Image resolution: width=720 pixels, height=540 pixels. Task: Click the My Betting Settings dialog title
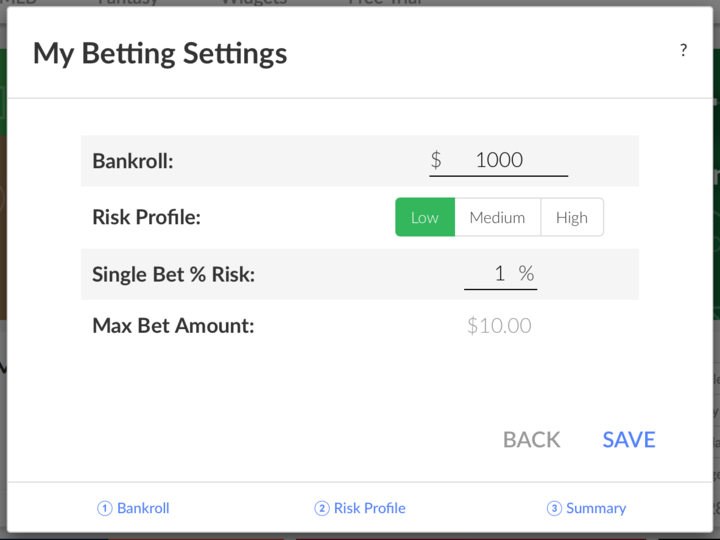160,53
